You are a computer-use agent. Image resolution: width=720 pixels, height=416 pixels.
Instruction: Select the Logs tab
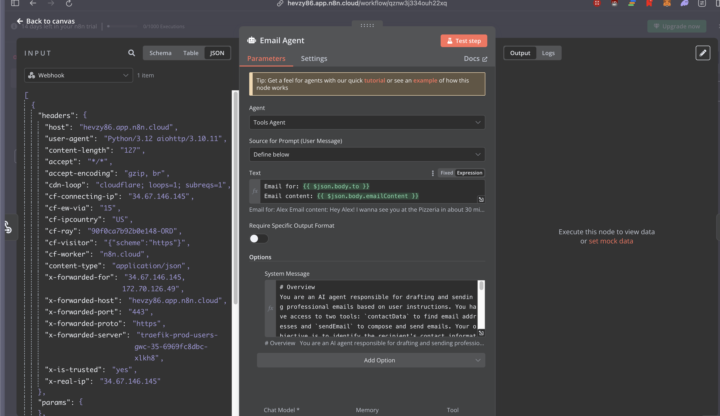548,53
